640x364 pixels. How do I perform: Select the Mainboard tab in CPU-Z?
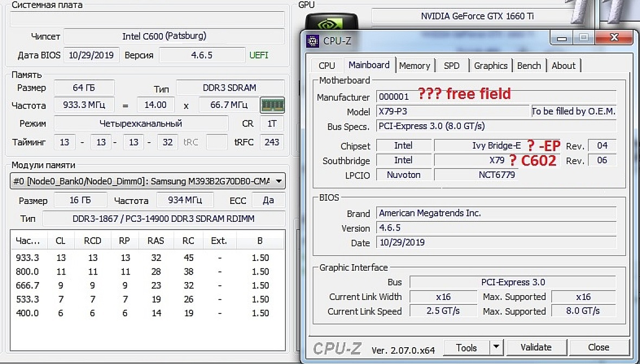pyautogui.click(x=369, y=65)
